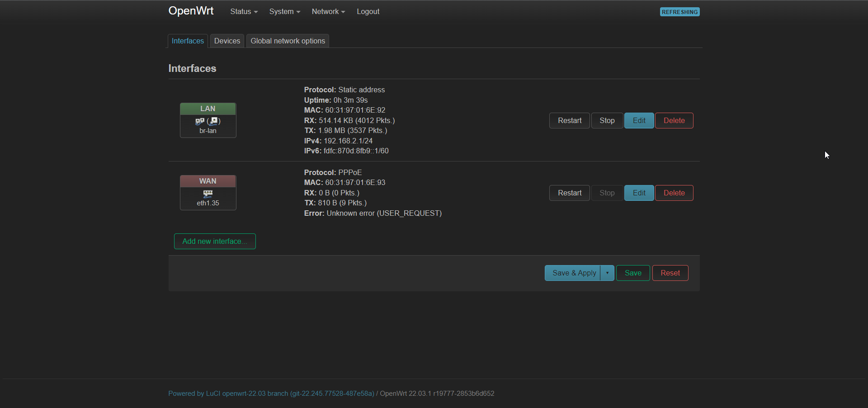Click the eth1.35 device name label
Viewport: 868px width, 408px height.
point(208,203)
